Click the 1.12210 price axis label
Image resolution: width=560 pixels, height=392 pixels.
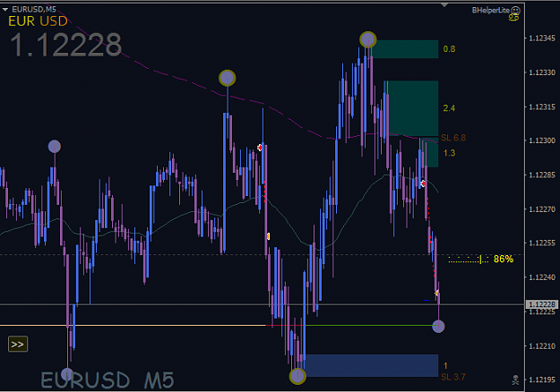pyautogui.click(x=542, y=345)
